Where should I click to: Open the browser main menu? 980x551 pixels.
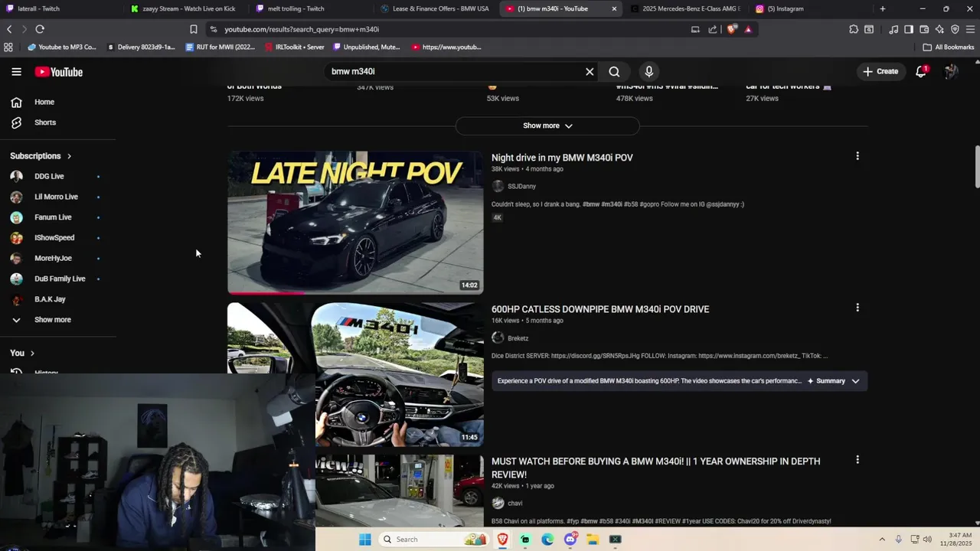pos(971,29)
